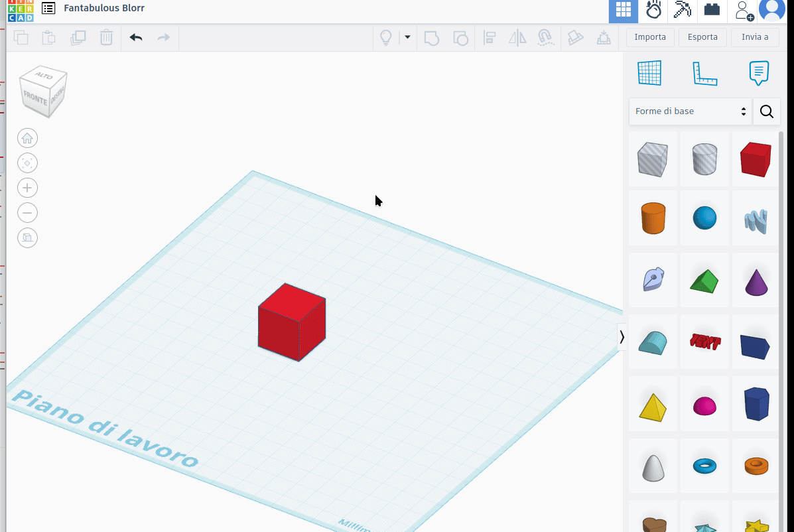Select the red cube on workplane
Image resolution: width=794 pixels, height=532 pixels.
pyautogui.click(x=292, y=322)
